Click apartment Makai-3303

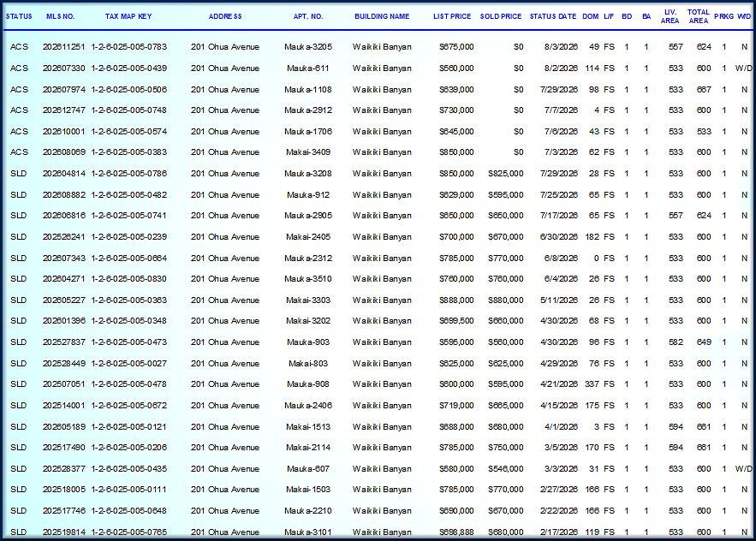pyautogui.click(x=308, y=300)
